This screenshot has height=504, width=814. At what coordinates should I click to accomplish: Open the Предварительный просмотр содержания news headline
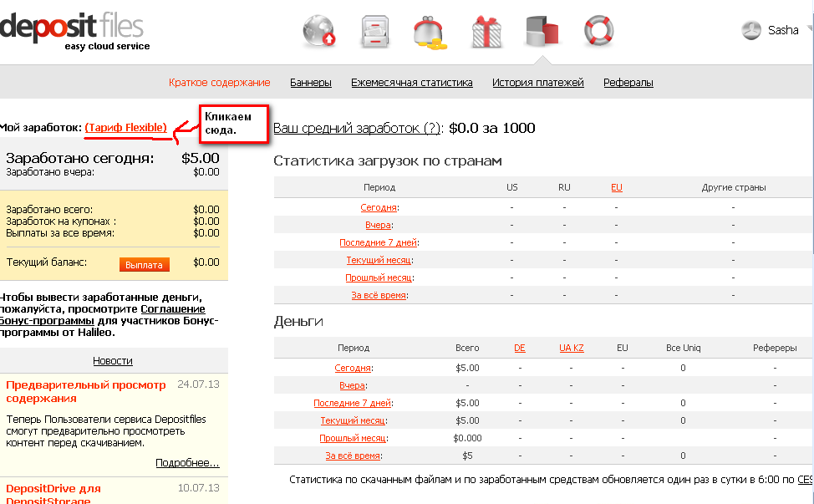85,391
